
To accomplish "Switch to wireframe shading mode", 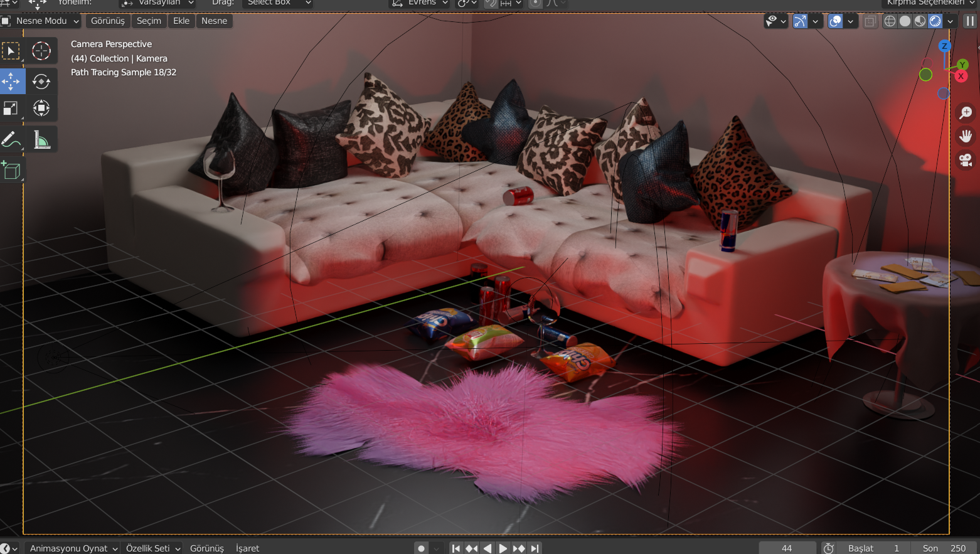I will (x=890, y=21).
